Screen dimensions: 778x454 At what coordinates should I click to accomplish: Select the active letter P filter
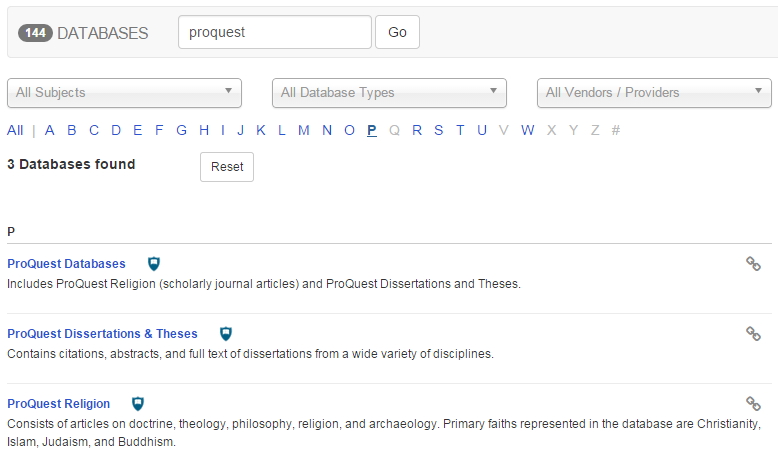372,130
